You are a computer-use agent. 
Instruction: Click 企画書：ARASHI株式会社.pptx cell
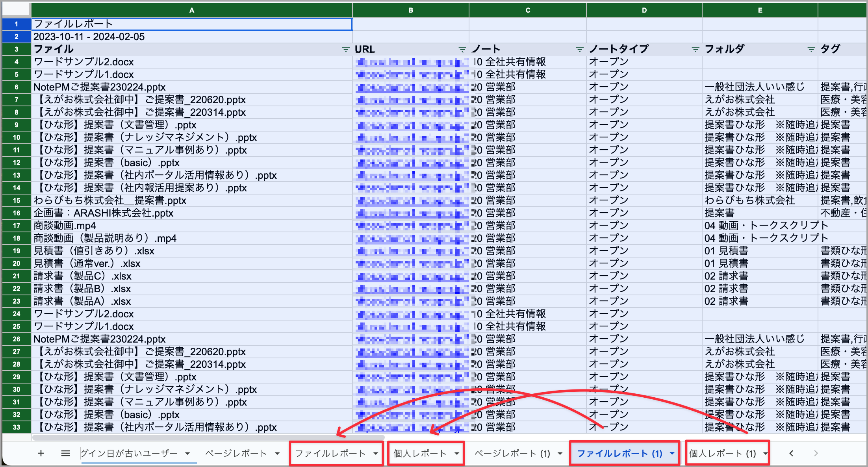coord(192,213)
